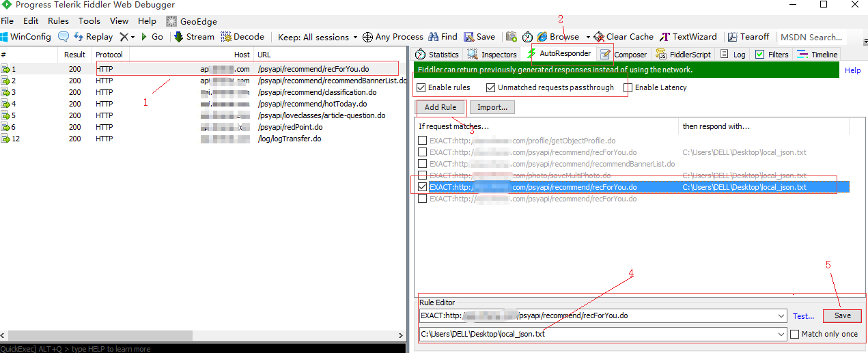Viewport: 868px width, 353px height.
Task: Click Browse with Internet Explorer icon
Action: (x=542, y=37)
